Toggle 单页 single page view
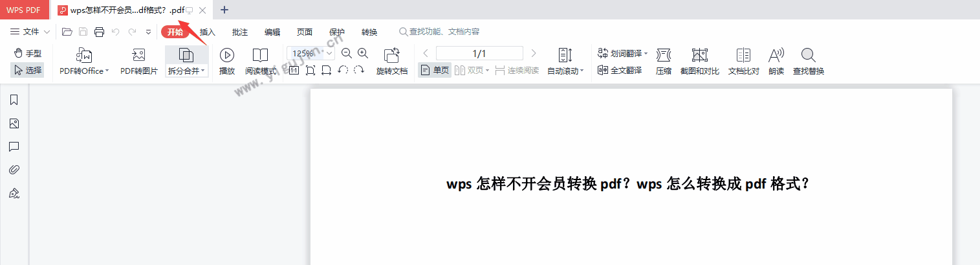The image size is (980, 265). [x=435, y=70]
